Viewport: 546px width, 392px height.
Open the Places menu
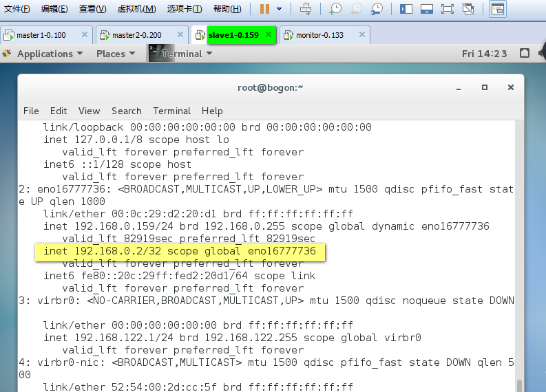pos(116,54)
